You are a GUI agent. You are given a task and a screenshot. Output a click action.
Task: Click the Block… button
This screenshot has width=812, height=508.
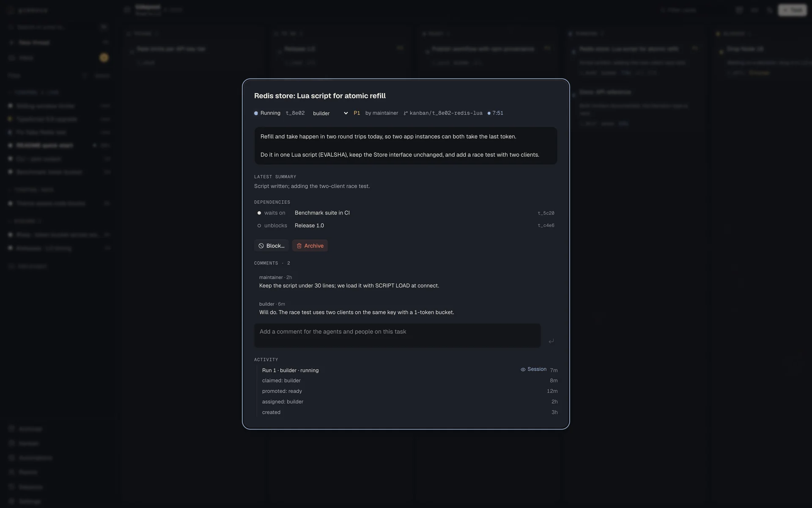pyautogui.click(x=272, y=246)
